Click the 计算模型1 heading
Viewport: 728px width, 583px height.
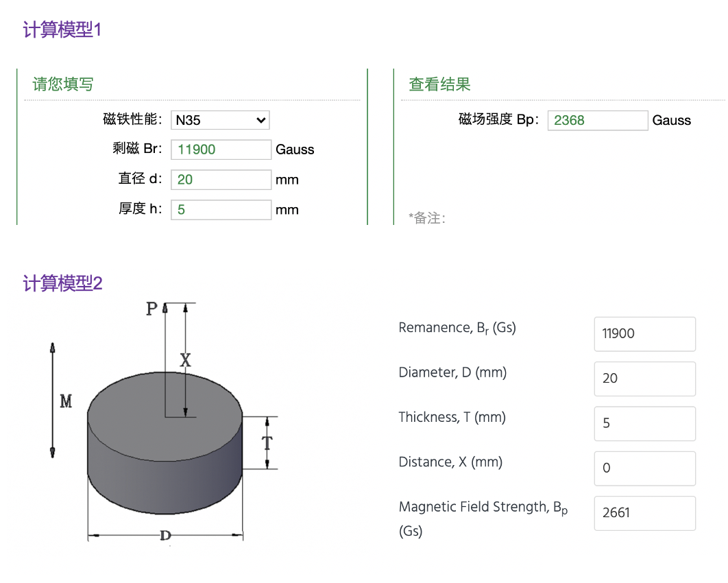(62, 29)
